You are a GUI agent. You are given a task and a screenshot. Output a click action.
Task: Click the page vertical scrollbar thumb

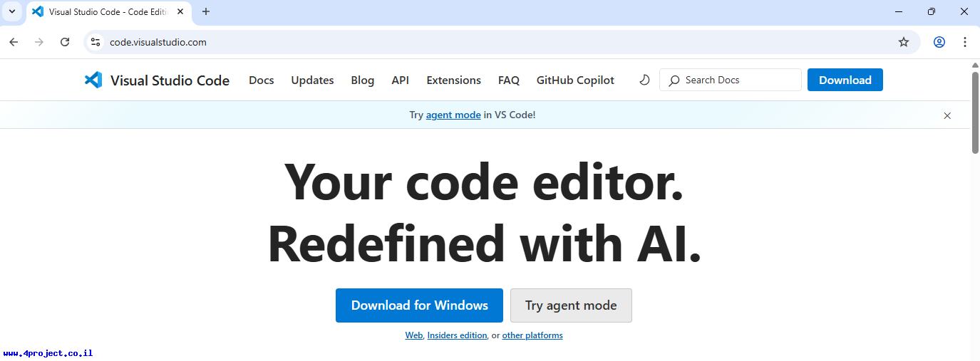[x=975, y=112]
